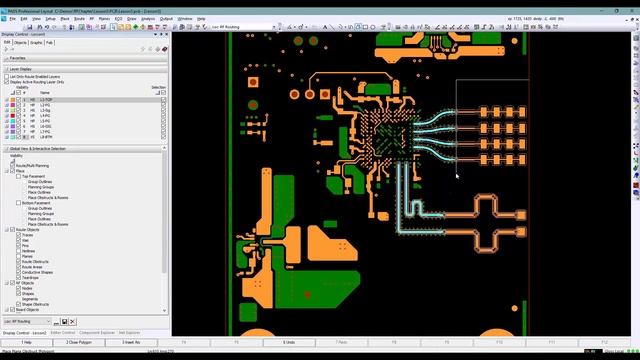Click the dark red icon below the Fab tab
This screenshot has height=360, width=640.
[x=164, y=49]
